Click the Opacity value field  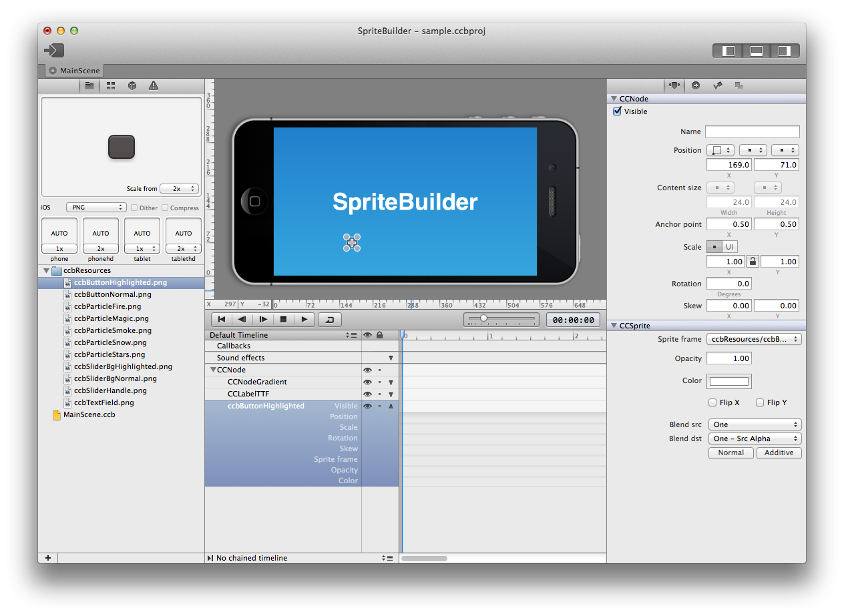729,358
